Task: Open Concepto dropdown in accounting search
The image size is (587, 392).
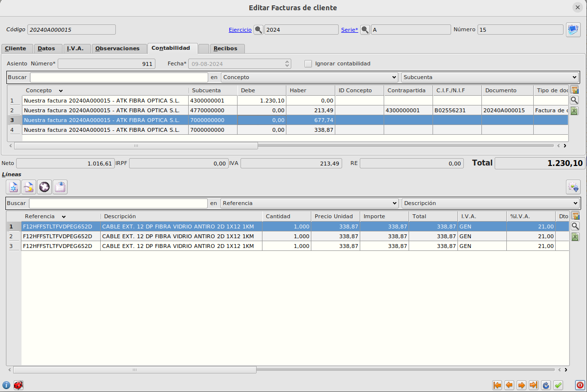Action: [309, 77]
